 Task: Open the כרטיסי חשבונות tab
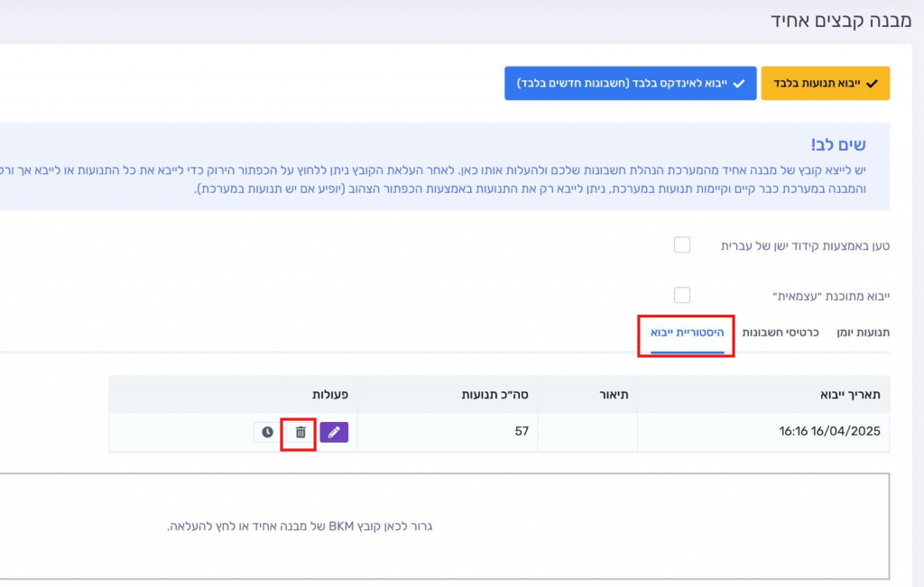click(780, 333)
